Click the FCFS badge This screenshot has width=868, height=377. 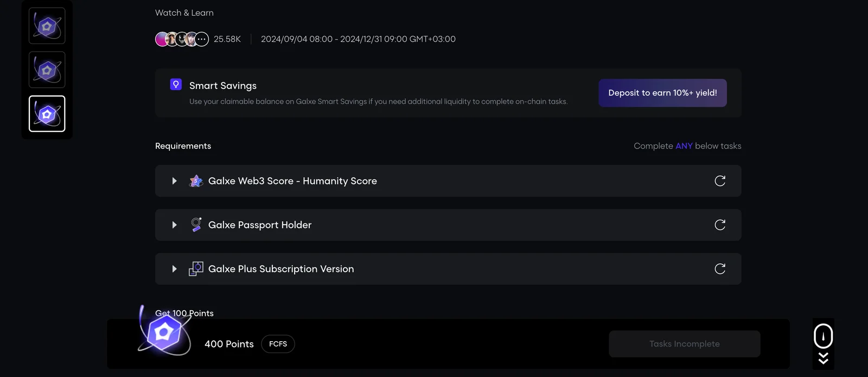[278, 344]
